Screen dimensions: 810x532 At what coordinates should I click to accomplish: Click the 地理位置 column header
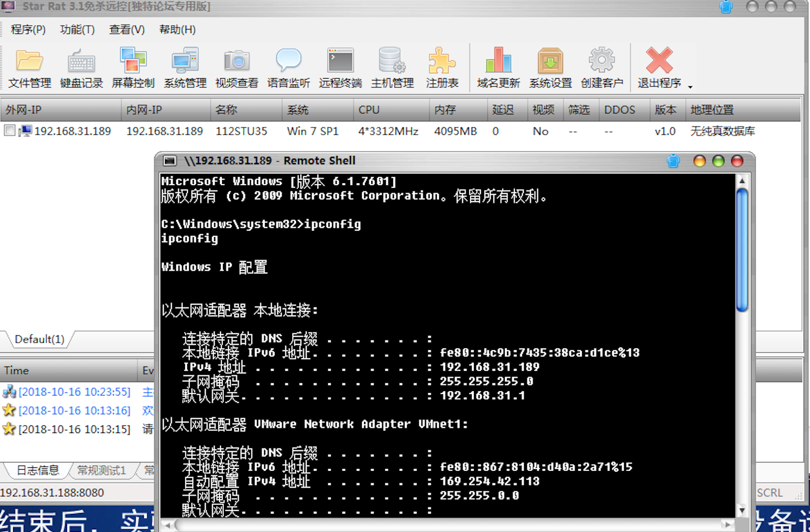click(x=743, y=110)
